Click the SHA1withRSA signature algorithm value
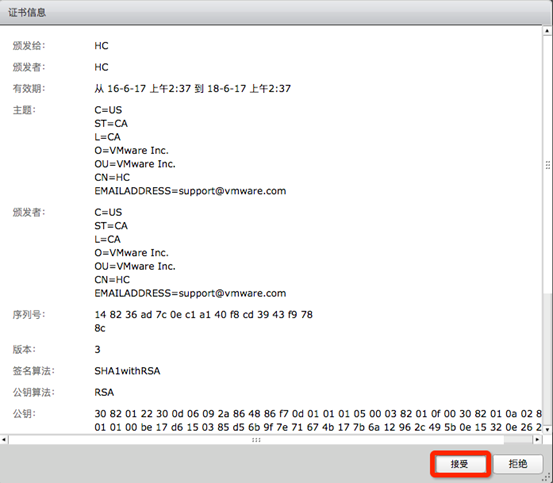Screen dimensions: 553x483 coord(127,371)
